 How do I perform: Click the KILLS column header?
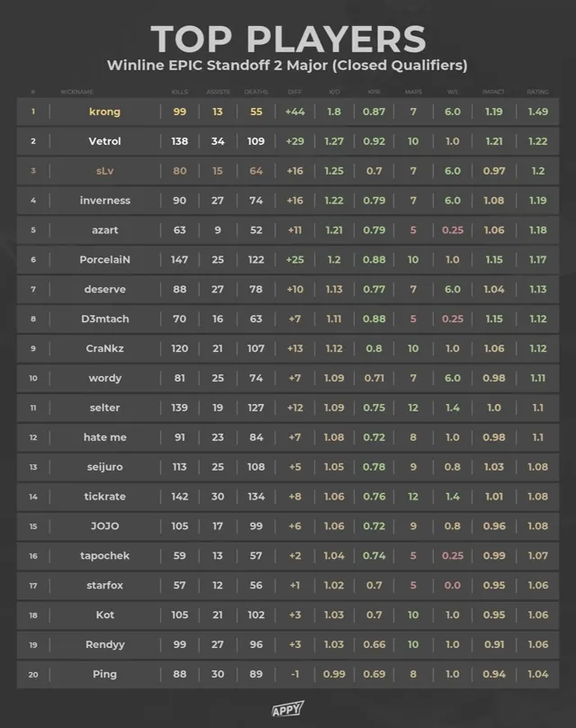pos(179,92)
